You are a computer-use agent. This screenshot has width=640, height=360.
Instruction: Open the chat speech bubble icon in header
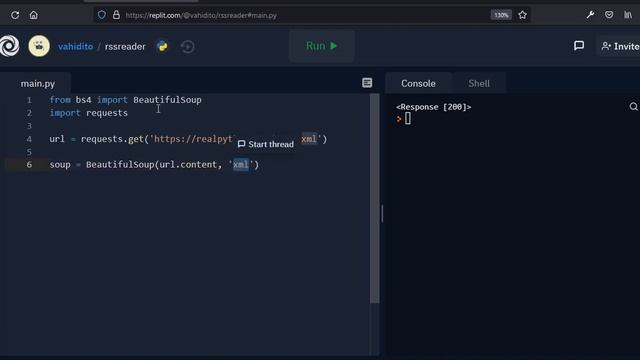pos(579,46)
